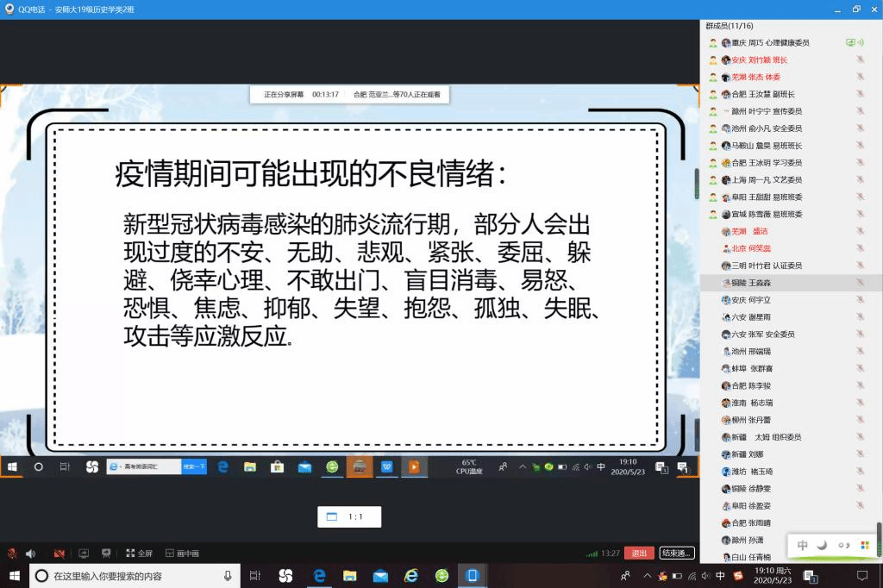Screen dimensions: 883x588
Task: Select member 铜陵 王淼淼 in the list
Action: point(759,283)
